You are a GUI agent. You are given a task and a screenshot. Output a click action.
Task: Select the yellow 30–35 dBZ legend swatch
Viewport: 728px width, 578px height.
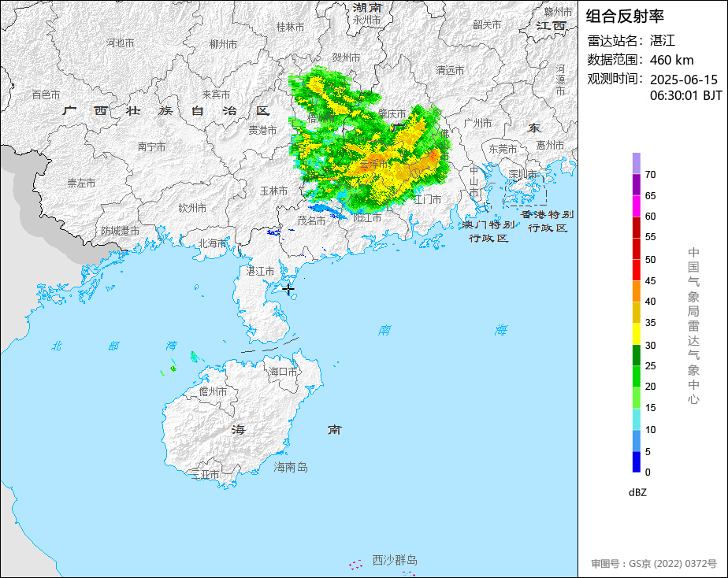(x=636, y=334)
